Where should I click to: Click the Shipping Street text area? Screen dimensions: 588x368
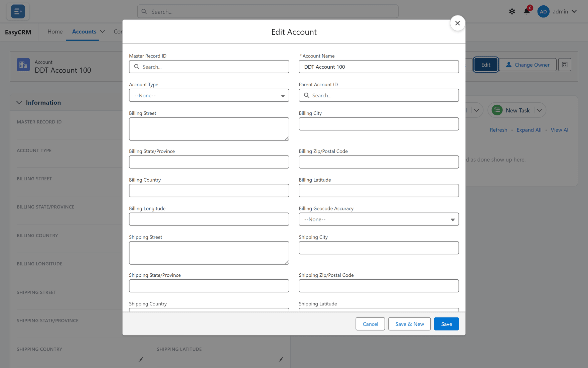pos(209,253)
